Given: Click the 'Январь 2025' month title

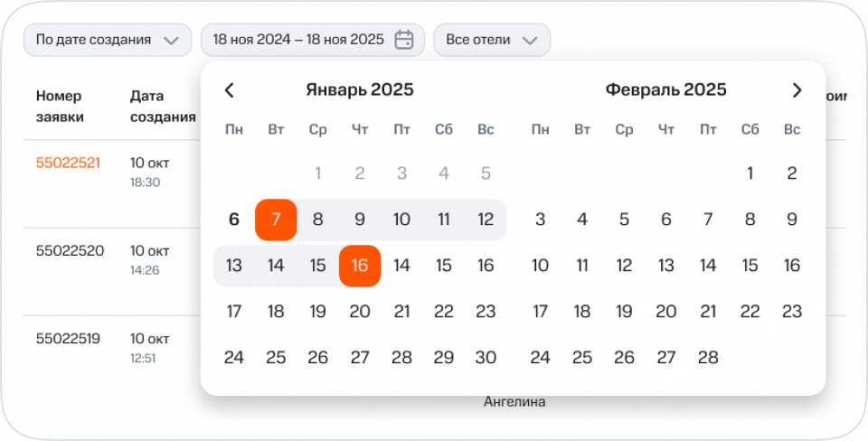Looking at the screenshot, I should (360, 90).
